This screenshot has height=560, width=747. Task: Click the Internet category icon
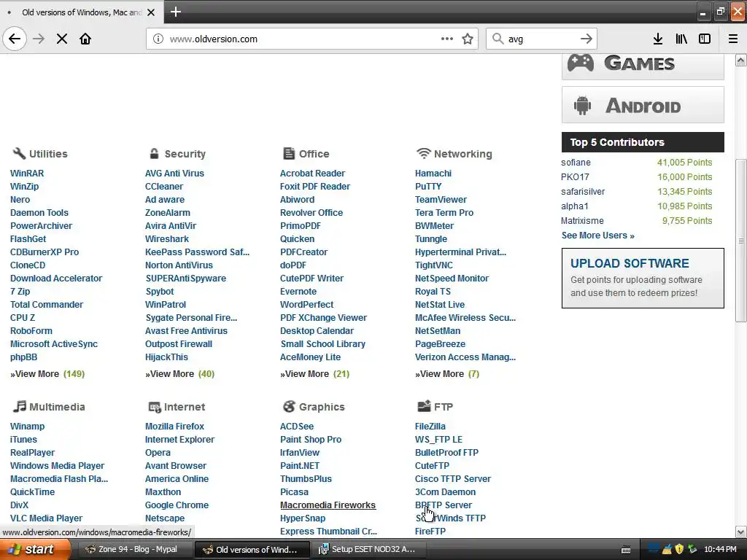tap(155, 407)
